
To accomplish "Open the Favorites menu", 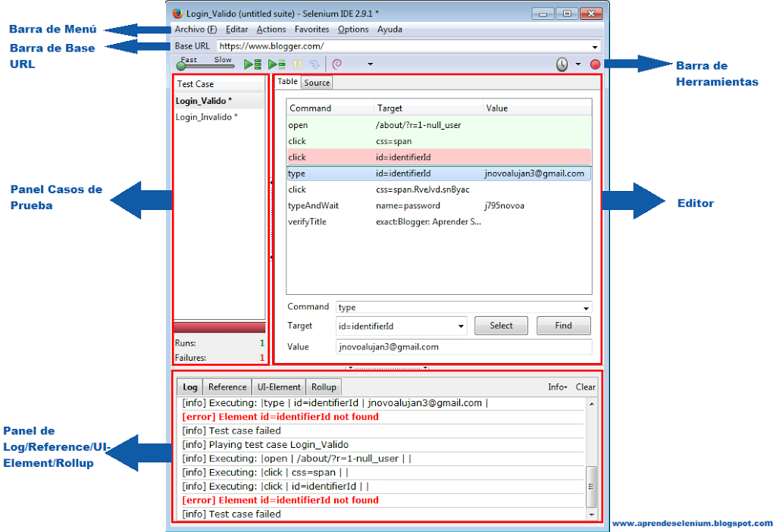I will (x=311, y=30).
